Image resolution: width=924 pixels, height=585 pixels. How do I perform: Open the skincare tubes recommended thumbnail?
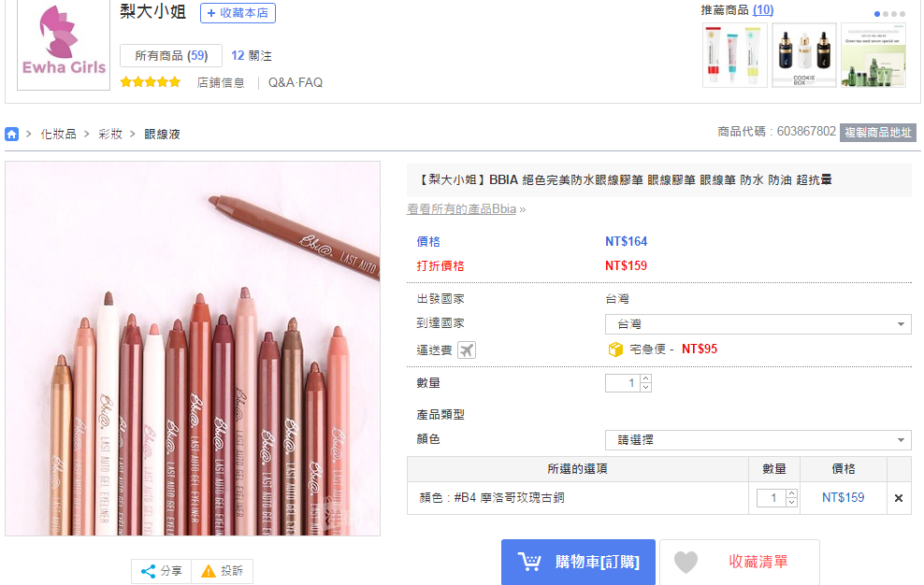tap(735, 55)
